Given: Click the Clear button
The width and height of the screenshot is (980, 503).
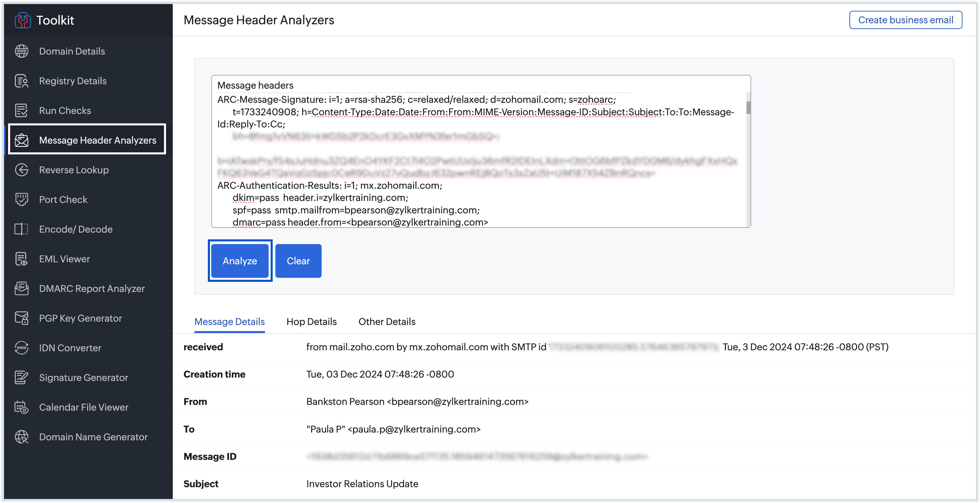Looking at the screenshot, I should (x=298, y=261).
